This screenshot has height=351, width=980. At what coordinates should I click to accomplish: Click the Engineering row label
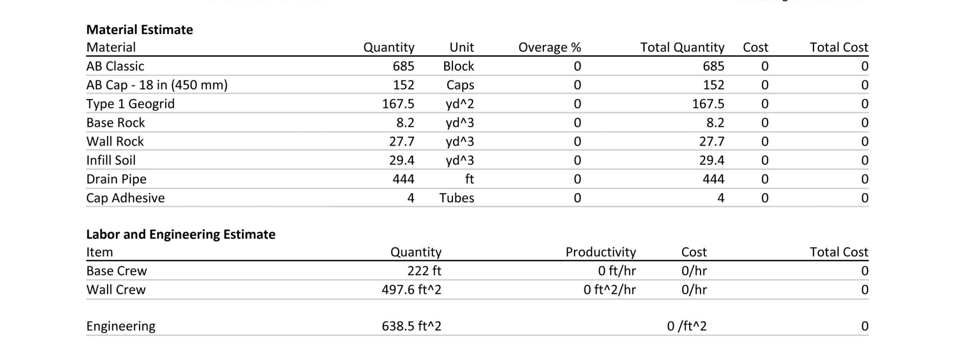pos(121,326)
